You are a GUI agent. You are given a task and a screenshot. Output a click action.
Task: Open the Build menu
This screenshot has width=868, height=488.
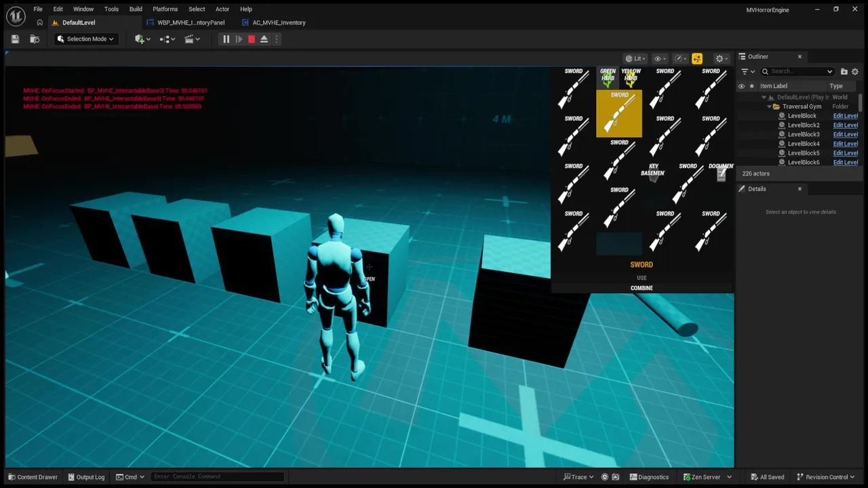pyautogui.click(x=136, y=9)
